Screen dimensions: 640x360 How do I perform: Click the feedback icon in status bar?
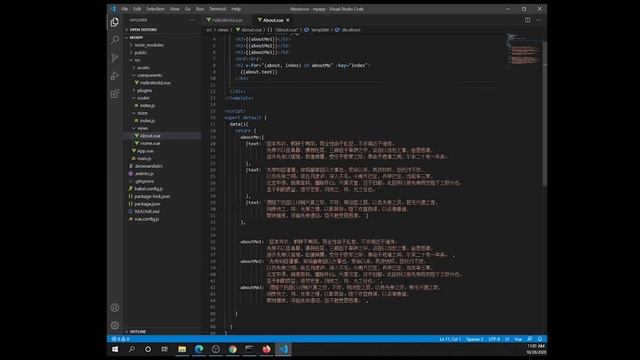[x=530, y=339]
